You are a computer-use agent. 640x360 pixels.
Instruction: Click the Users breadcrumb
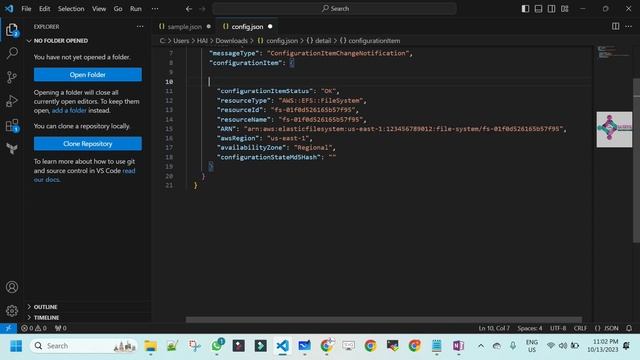pyautogui.click(x=181, y=41)
